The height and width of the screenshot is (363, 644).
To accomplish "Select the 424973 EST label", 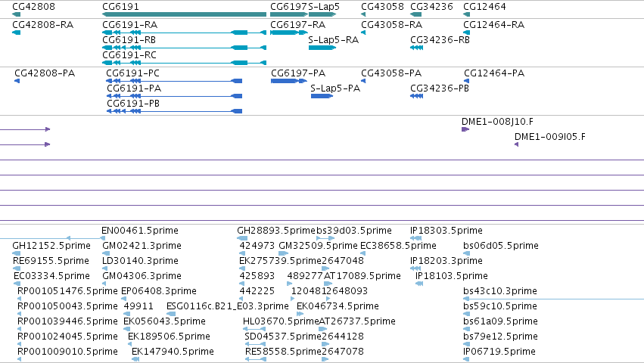I will [x=257, y=246].
